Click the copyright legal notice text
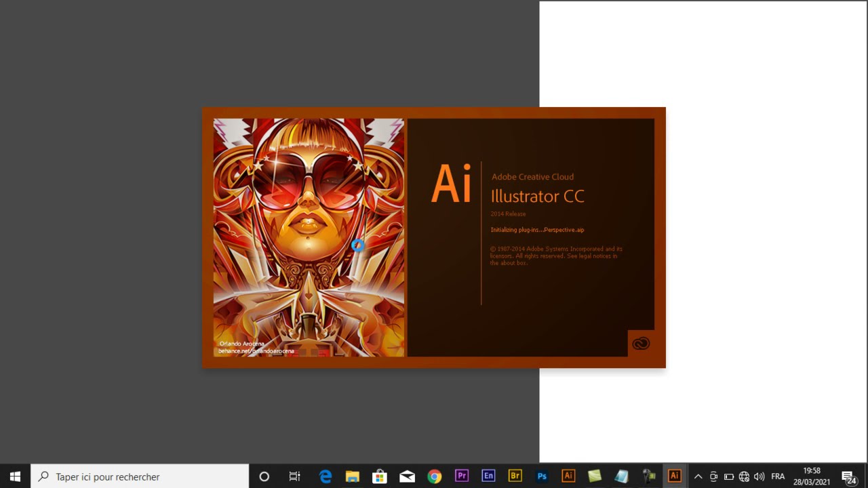The width and height of the screenshot is (868, 488). [556, 256]
